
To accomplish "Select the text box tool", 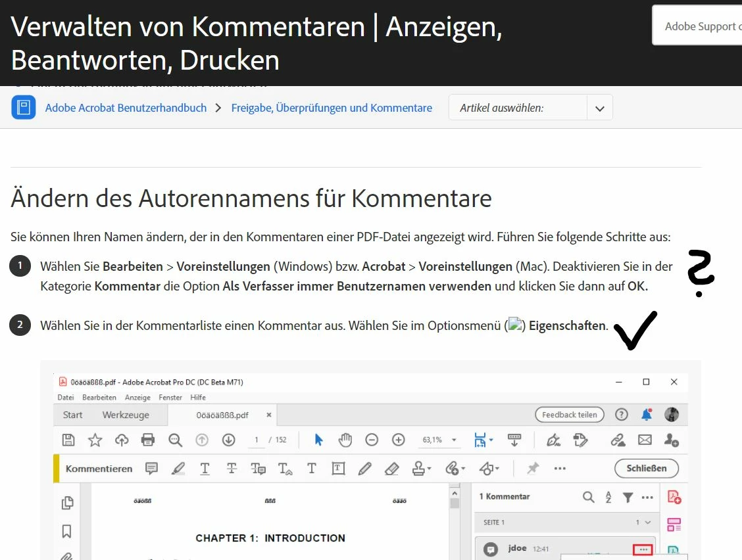I will click(x=338, y=468).
